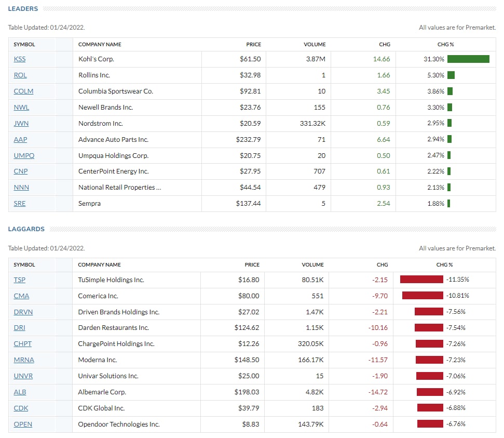
Task: Open the ROL ticker link
Action: pyautogui.click(x=20, y=75)
